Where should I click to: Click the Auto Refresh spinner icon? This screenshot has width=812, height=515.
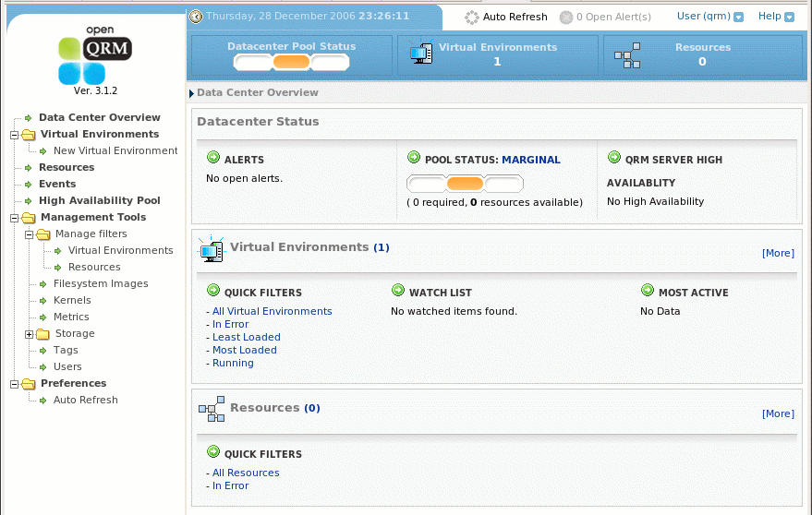click(472, 17)
